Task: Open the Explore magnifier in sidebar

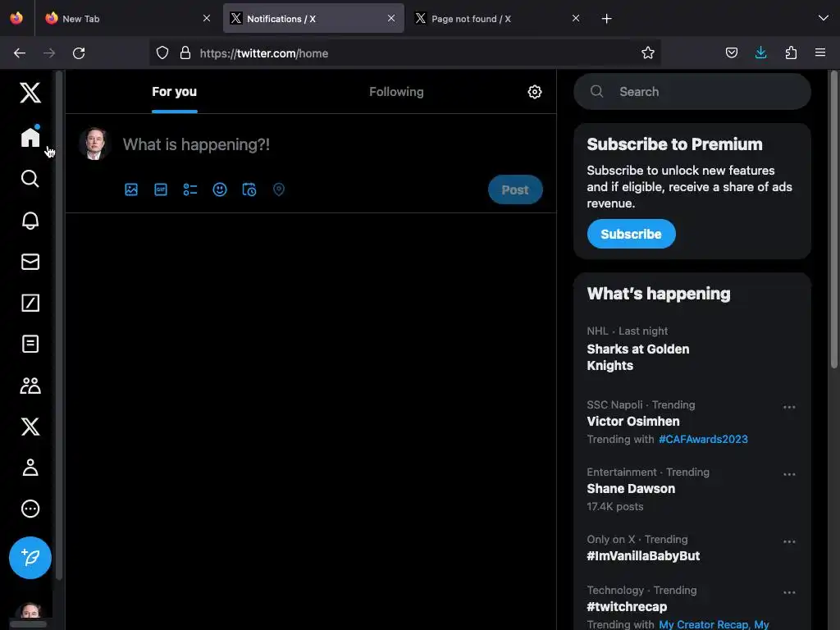Action: pos(30,178)
